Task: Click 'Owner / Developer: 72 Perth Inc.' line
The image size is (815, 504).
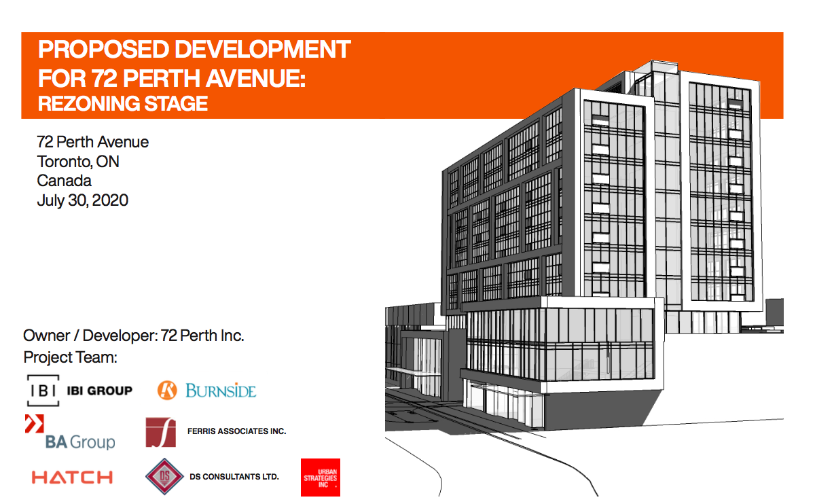Action: point(134,336)
